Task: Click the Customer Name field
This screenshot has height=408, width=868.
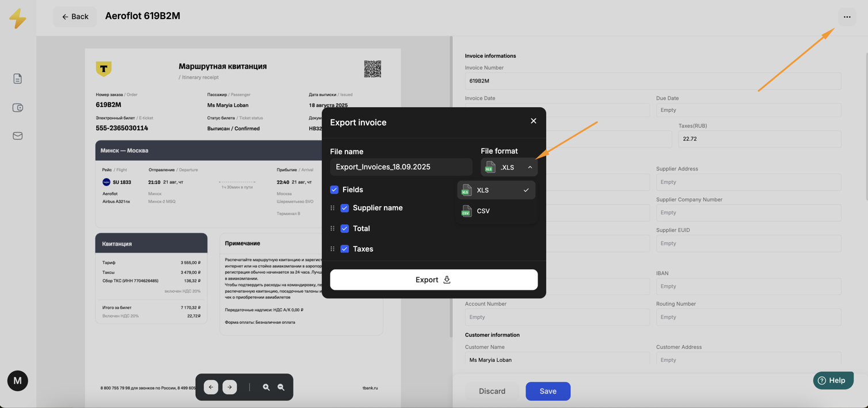Action: point(557,360)
